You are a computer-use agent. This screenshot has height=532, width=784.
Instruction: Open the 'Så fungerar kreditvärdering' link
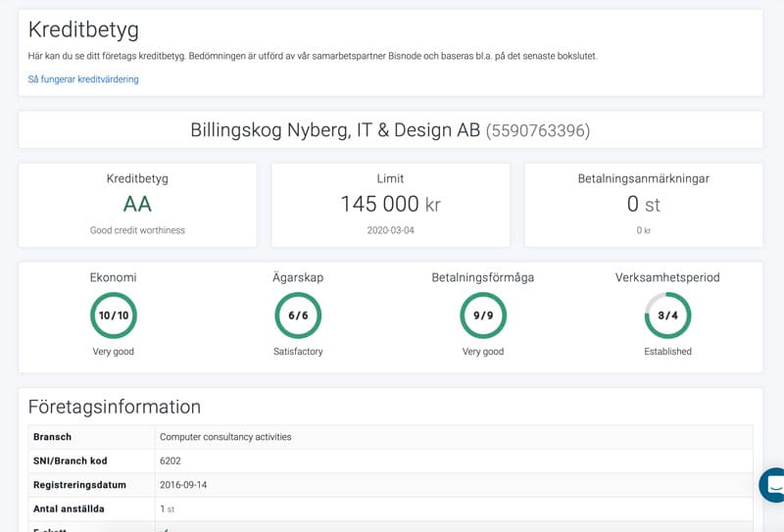[83, 79]
